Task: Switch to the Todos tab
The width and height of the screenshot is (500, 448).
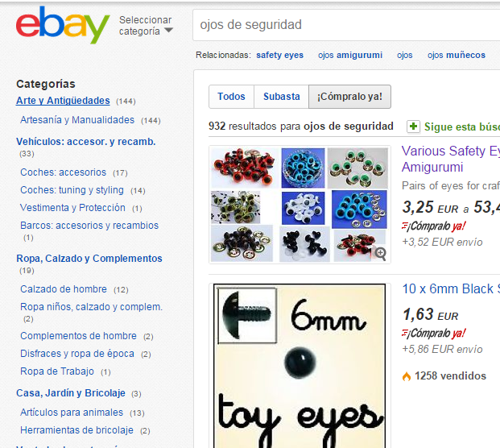Action: tap(231, 97)
